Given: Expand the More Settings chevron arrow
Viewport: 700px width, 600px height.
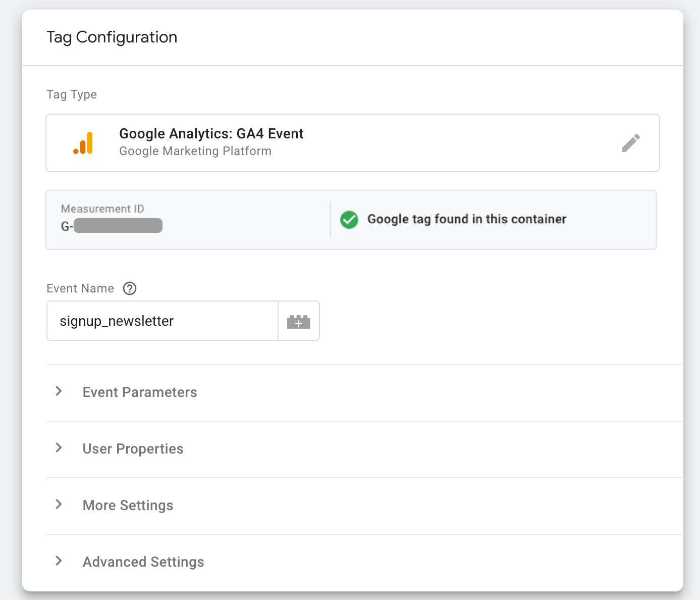Looking at the screenshot, I should click(x=59, y=505).
